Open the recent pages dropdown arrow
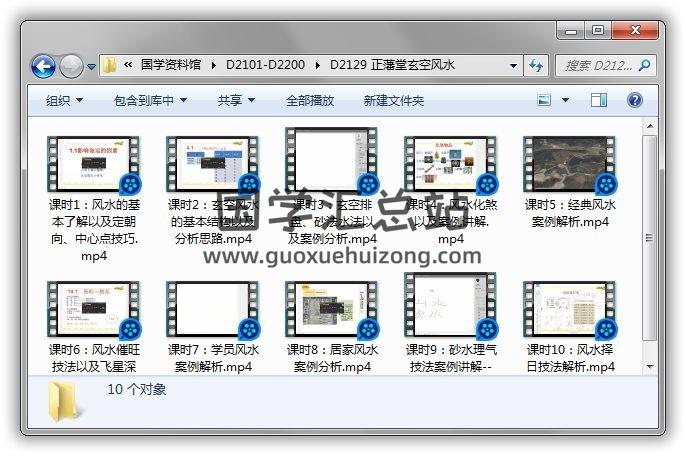This screenshot has width=686, height=456. pyautogui.click(x=91, y=67)
